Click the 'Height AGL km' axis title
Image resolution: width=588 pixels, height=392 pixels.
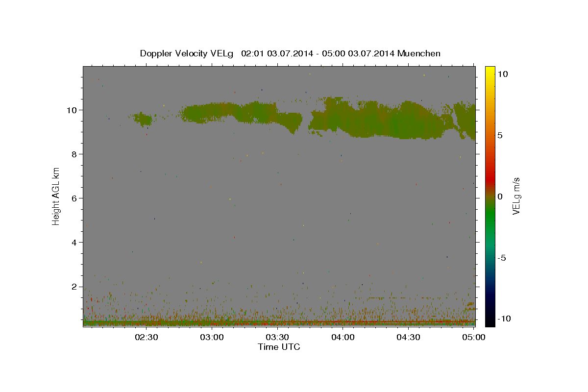(56, 196)
